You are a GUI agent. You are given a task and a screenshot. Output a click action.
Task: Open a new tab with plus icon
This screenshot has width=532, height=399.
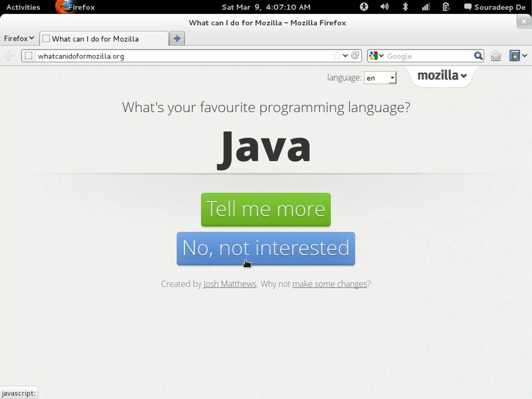coord(177,38)
